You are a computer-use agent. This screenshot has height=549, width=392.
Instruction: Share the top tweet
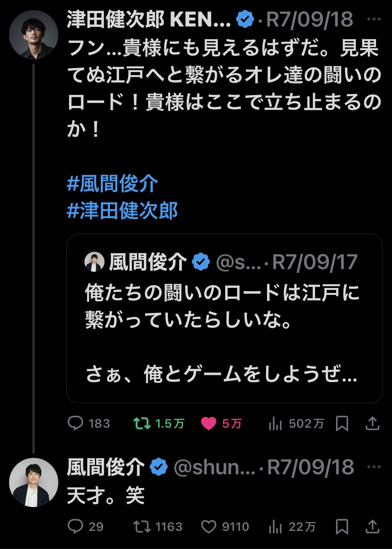point(372,424)
